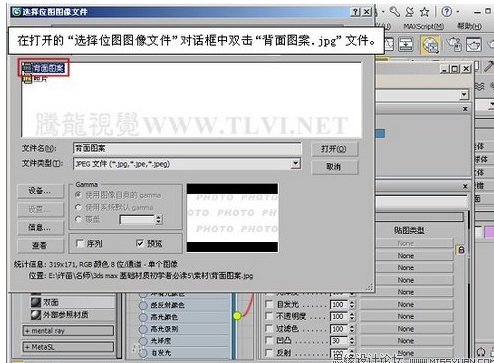494x363 pixels.
Task: Click the override gamma spinner arrows
Action: 159,219
